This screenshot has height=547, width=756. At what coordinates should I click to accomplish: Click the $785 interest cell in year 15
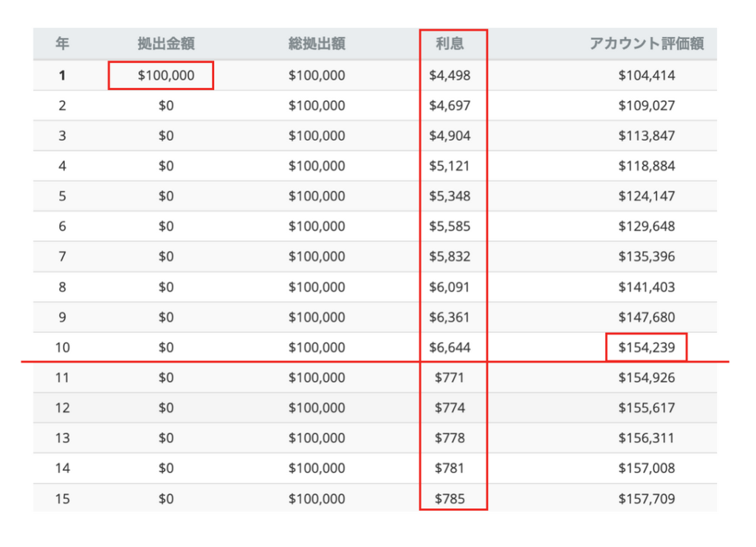[x=450, y=499]
